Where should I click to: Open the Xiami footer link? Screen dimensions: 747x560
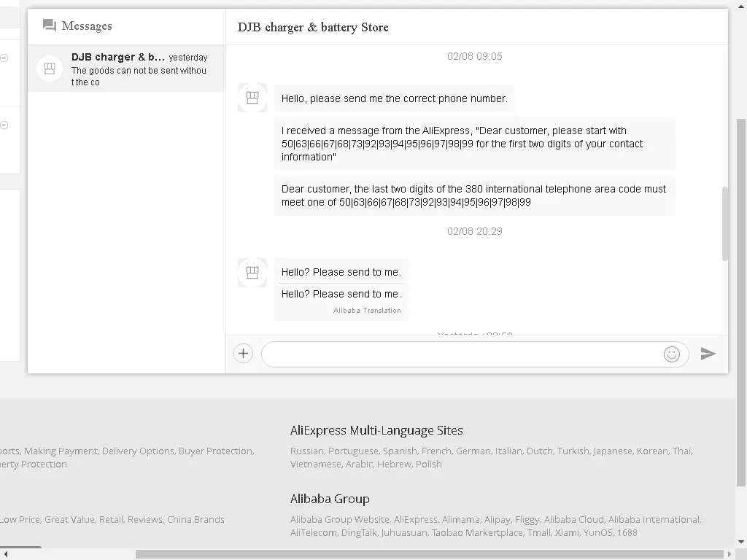[566, 533]
